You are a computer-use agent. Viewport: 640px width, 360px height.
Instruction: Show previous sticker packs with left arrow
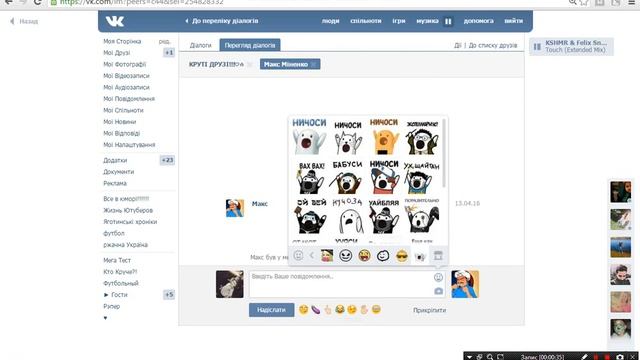click(x=311, y=256)
